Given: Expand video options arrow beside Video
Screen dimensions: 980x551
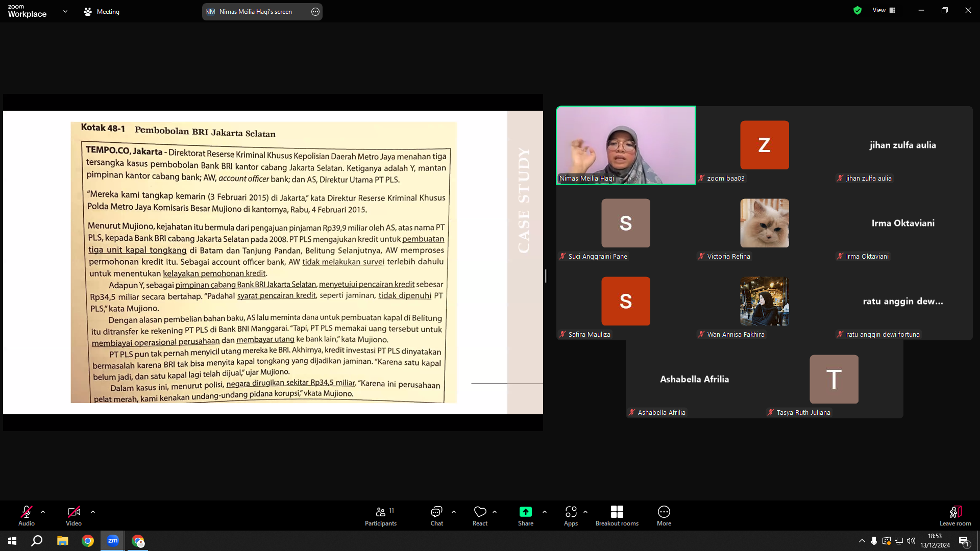Looking at the screenshot, I should tap(93, 512).
